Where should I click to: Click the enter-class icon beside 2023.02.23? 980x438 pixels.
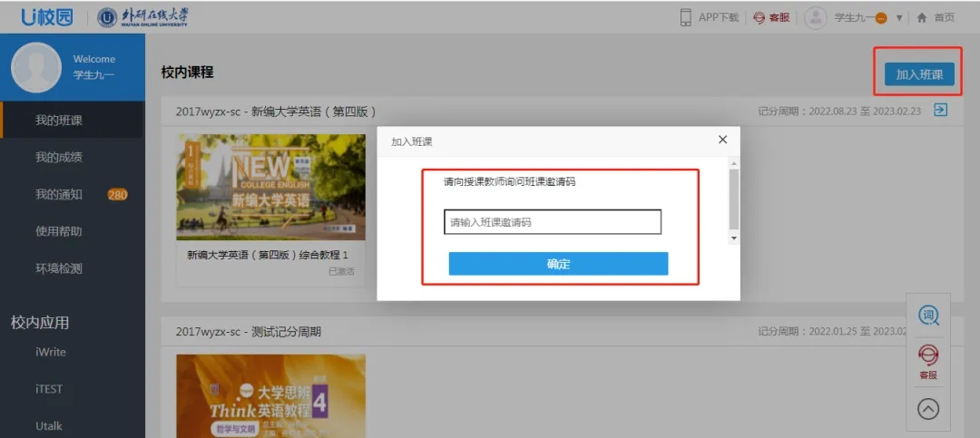pos(940,110)
